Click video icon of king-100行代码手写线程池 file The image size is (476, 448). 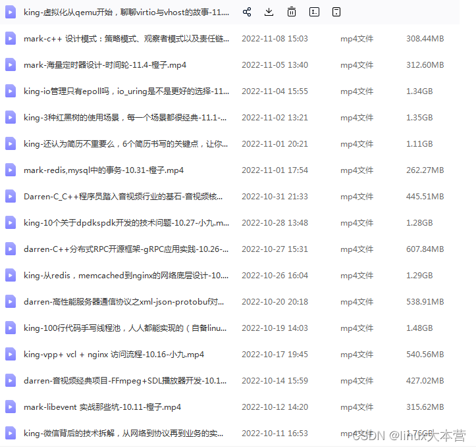click(11, 328)
